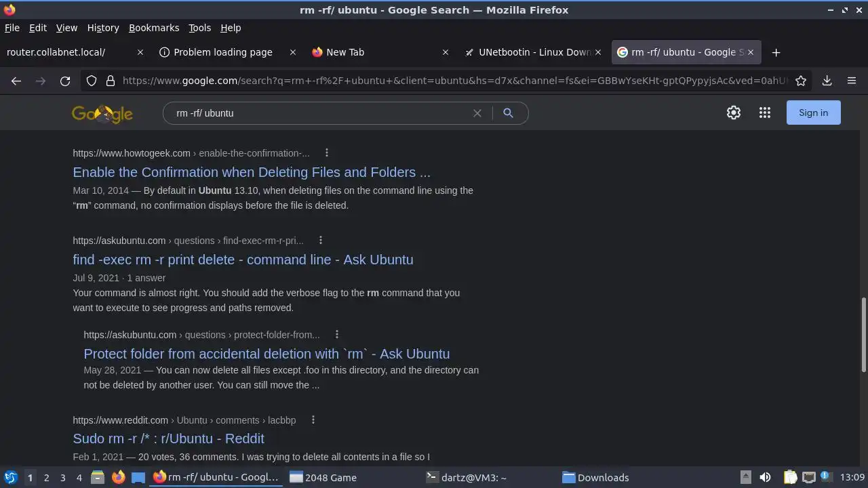Close the router.collabnet.local tab

coord(140,52)
